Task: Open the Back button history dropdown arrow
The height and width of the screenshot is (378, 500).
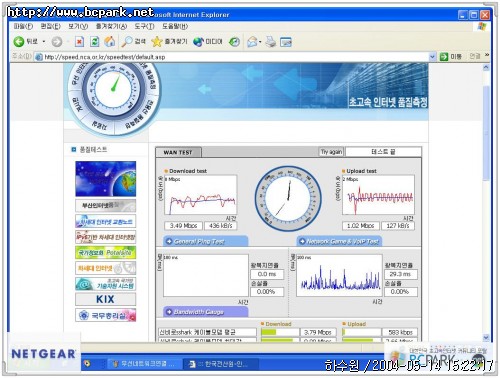Action: coord(44,42)
